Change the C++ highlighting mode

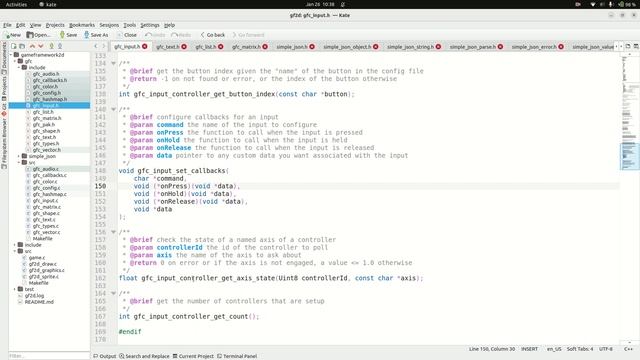point(629,349)
